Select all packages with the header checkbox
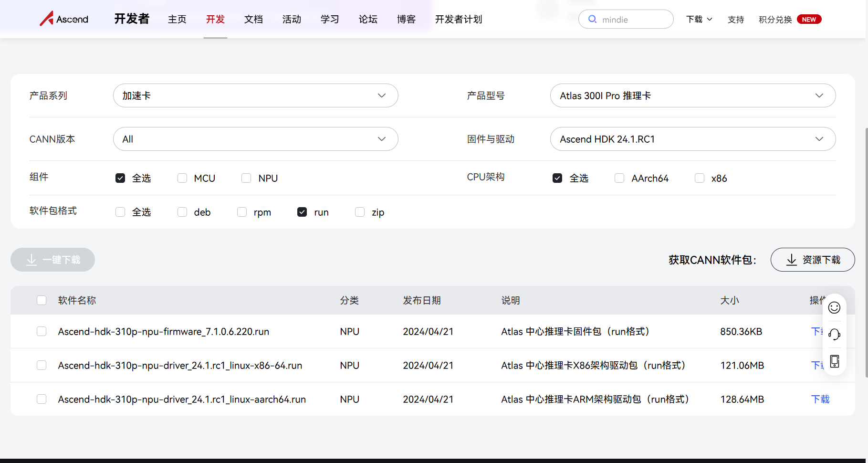Image resolution: width=868 pixels, height=463 pixels. (x=42, y=300)
